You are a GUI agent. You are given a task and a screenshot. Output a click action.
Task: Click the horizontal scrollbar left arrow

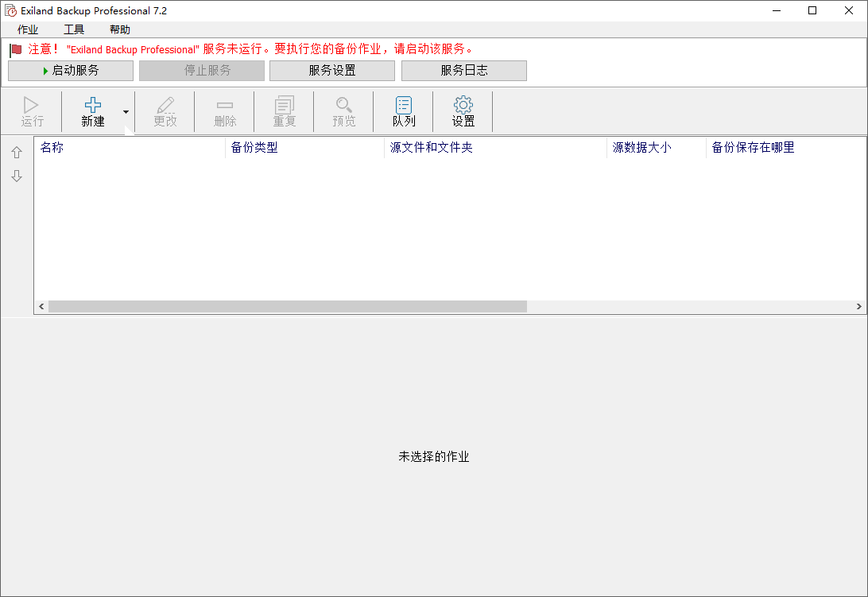(x=41, y=306)
